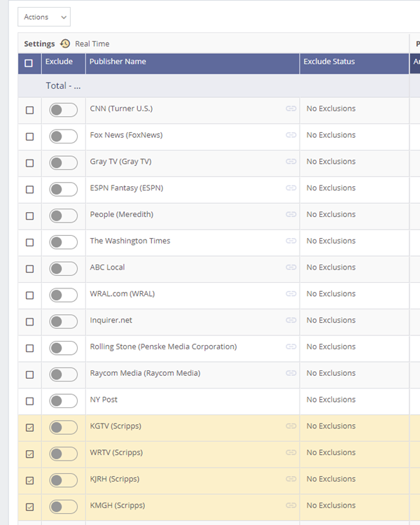This screenshot has height=525, width=420.
Task: Click the Raycom Media publisher name
Action: [145, 373]
